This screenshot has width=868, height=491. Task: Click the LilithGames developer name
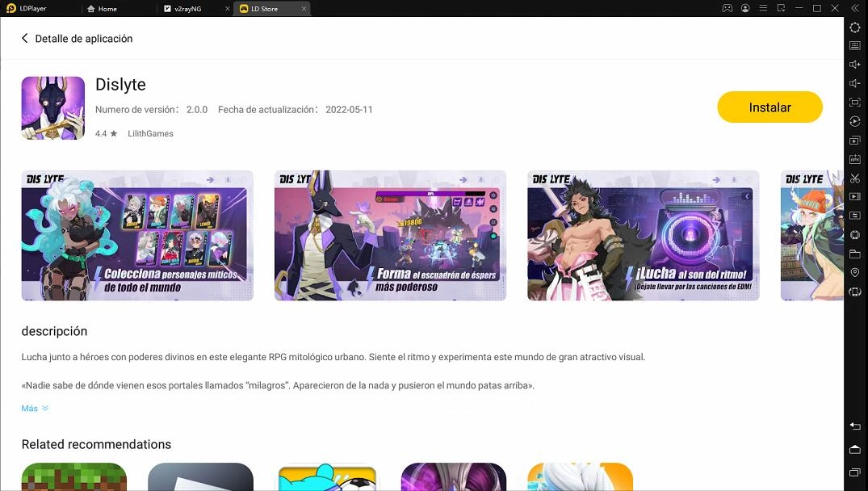[x=150, y=133]
